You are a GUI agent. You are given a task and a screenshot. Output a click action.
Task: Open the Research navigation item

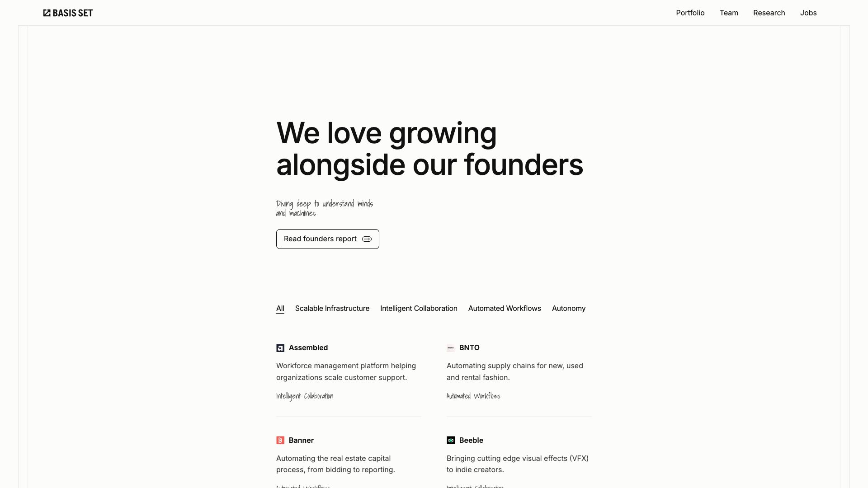(x=769, y=13)
